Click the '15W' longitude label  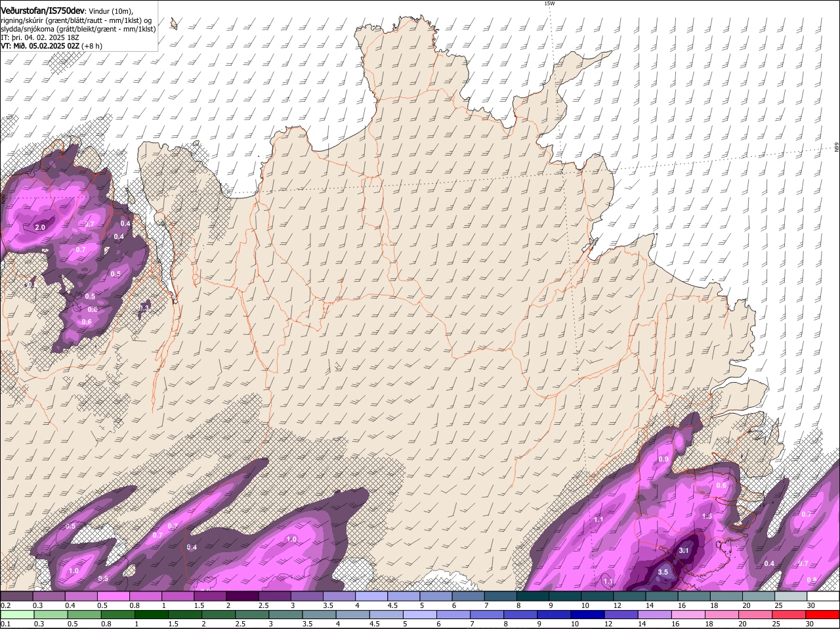pyautogui.click(x=550, y=3)
